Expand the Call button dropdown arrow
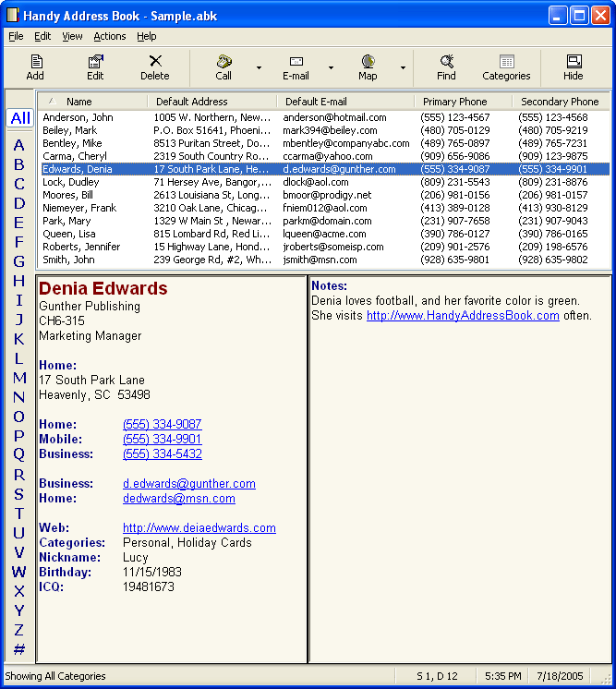This screenshot has width=616, height=689. [x=259, y=67]
